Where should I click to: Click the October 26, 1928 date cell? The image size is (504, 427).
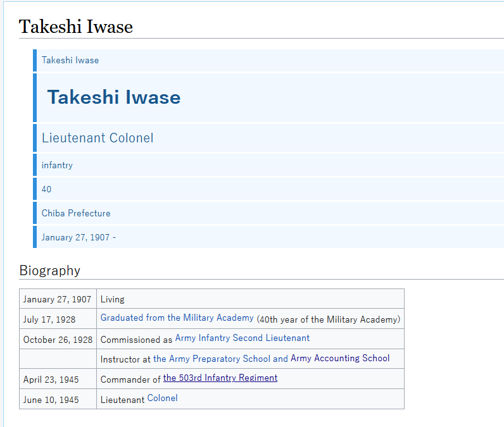click(x=58, y=340)
